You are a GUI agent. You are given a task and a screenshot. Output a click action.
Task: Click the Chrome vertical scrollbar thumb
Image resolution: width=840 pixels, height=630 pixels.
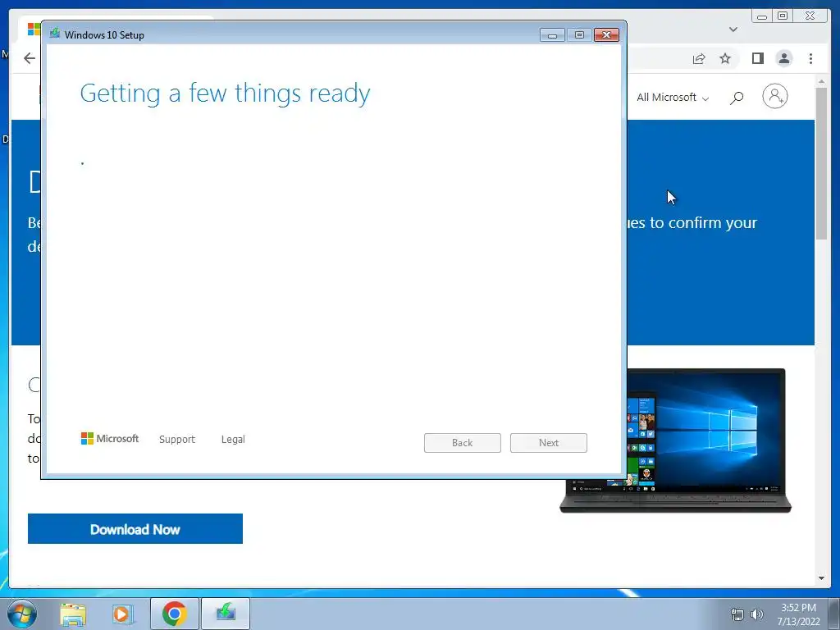pyautogui.click(x=821, y=163)
